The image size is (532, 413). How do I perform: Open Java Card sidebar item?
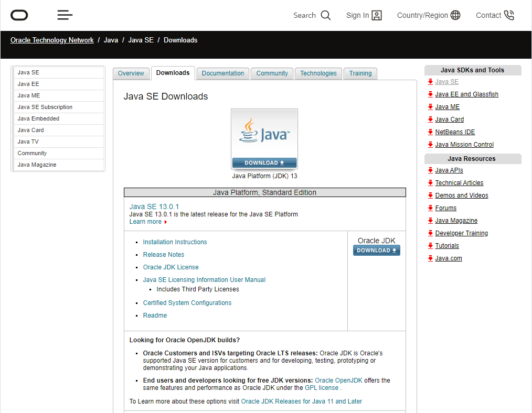click(58, 130)
